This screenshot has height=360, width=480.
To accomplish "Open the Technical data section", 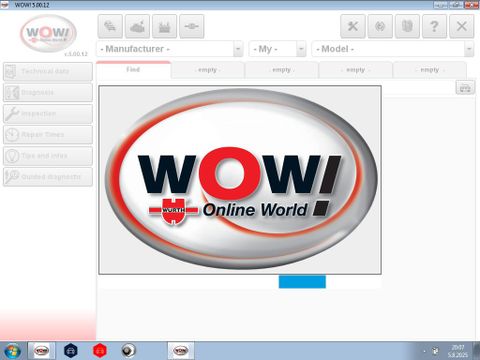I will tap(48, 71).
